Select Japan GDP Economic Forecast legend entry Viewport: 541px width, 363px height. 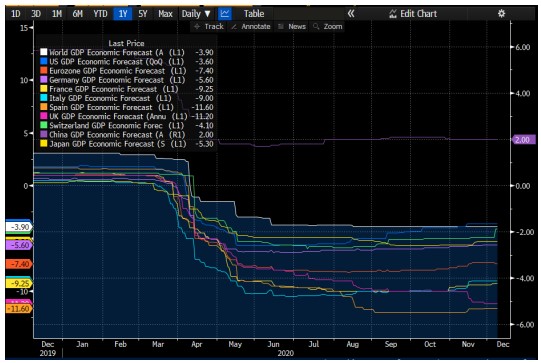click(x=127, y=144)
